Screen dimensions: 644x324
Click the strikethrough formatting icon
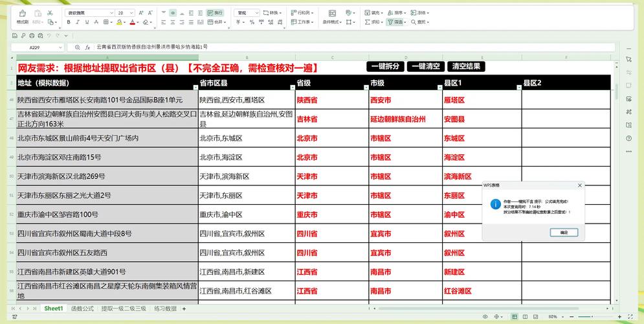[x=97, y=22]
